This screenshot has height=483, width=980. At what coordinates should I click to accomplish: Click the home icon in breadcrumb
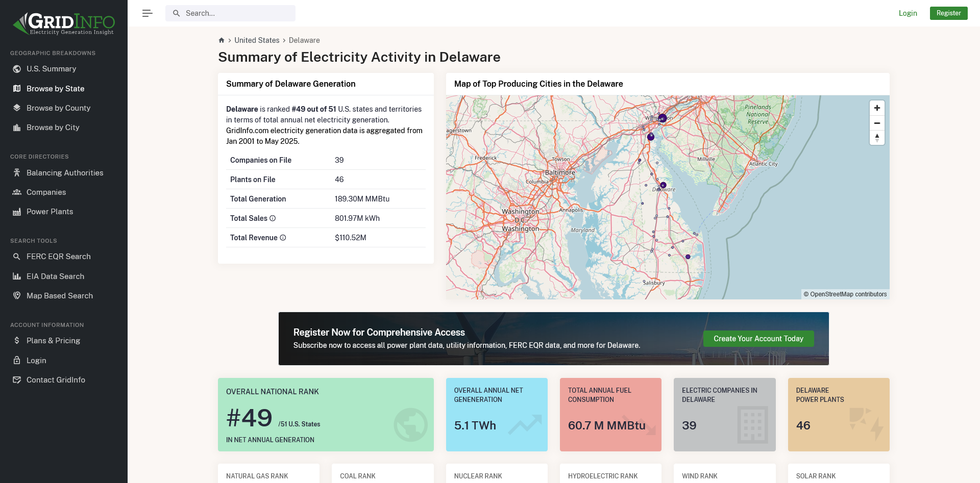(222, 40)
